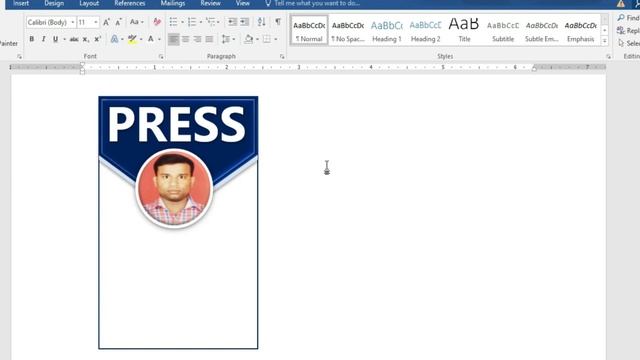Sort the selected text
Image resolution: width=640 pixels, height=360 pixels.
(x=261, y=22)
